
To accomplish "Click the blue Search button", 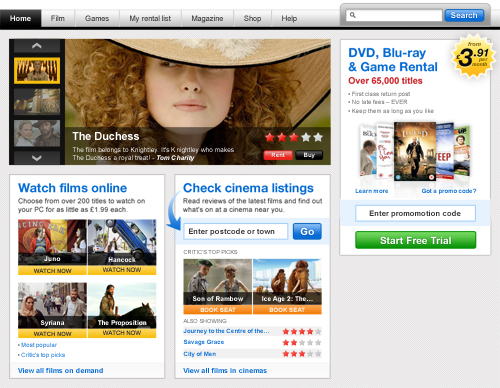I will pyautogui.click(x=464, y=15).
